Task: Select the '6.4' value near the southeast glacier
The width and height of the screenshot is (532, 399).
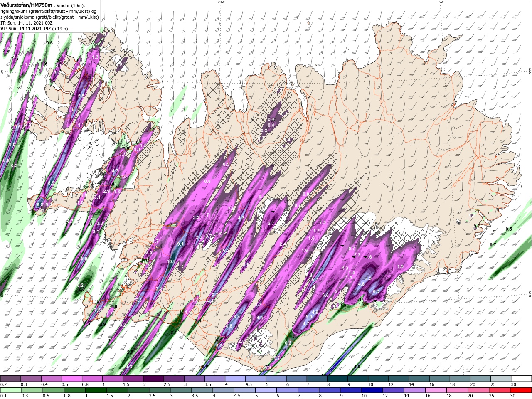Action: pos(376,291)
